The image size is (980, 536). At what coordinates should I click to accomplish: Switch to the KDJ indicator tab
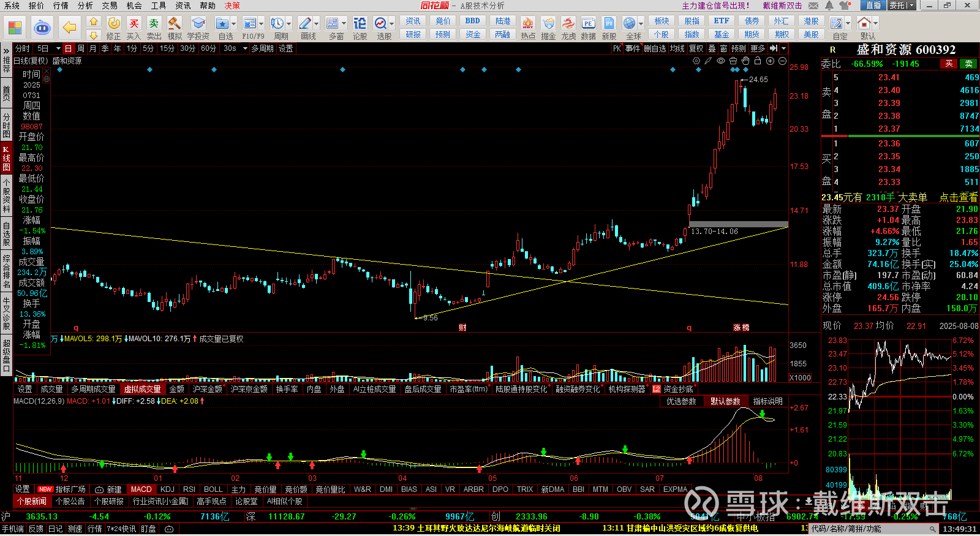click(x=167, y=489)
